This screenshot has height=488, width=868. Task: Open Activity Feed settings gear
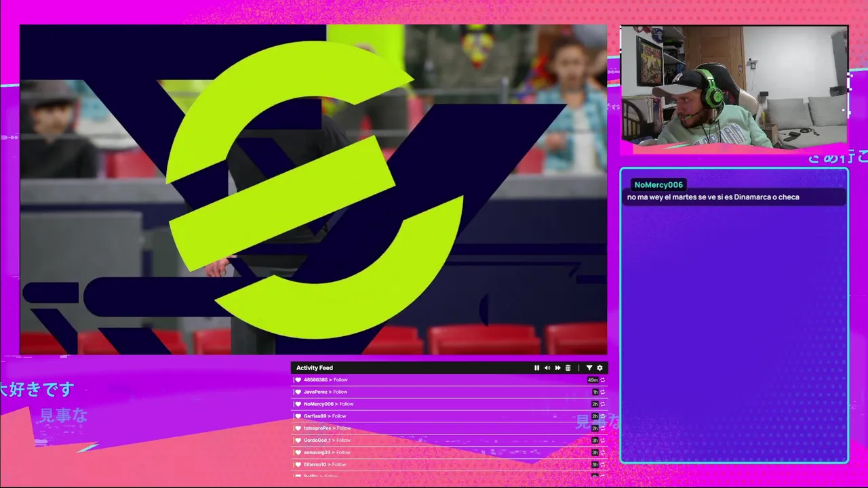(599, 368)
